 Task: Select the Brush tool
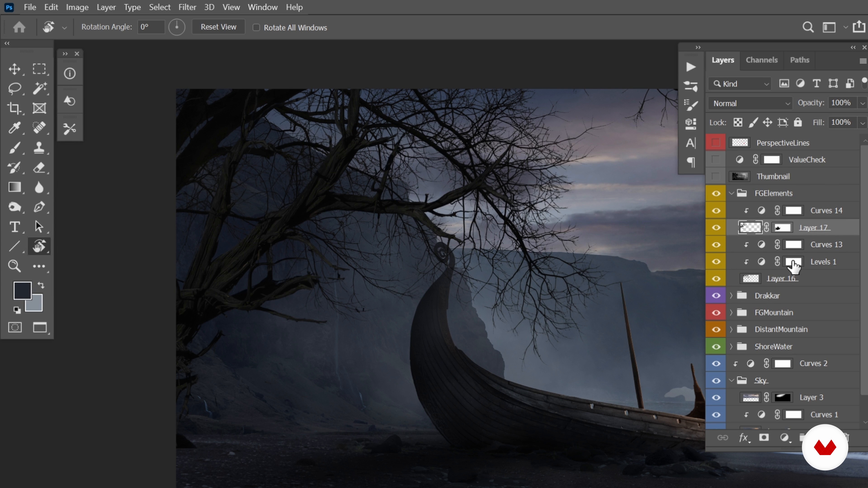(x=14, y=148)
